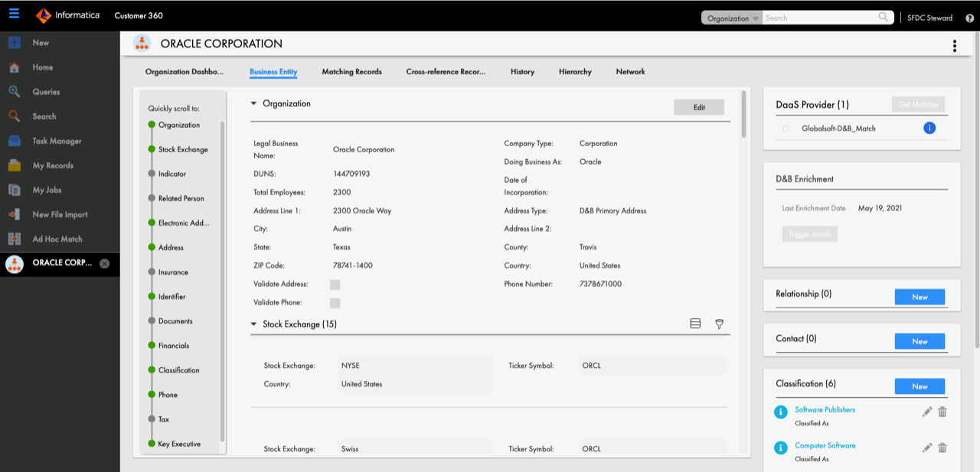Collapse the Organization section
This screenshot has width=980, height=472.
[254, 103]
